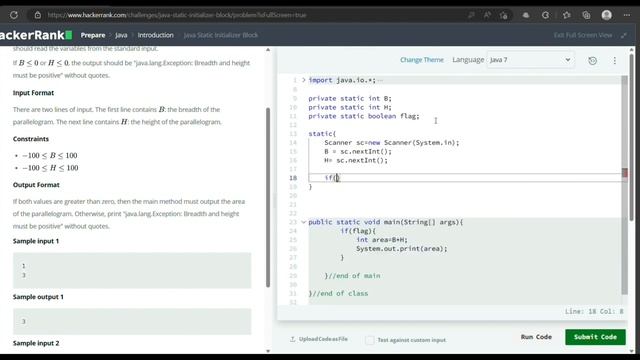Open the browser Favorites star icon
The height and width of the screenshot is (360, 640).
(x=567, y=15)
